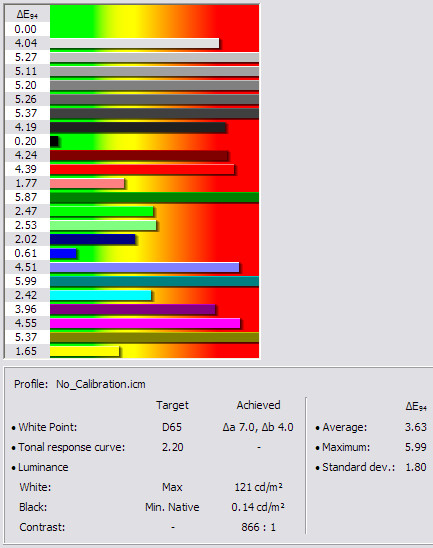Select the purple bar for 3.96

pos(132,309)
